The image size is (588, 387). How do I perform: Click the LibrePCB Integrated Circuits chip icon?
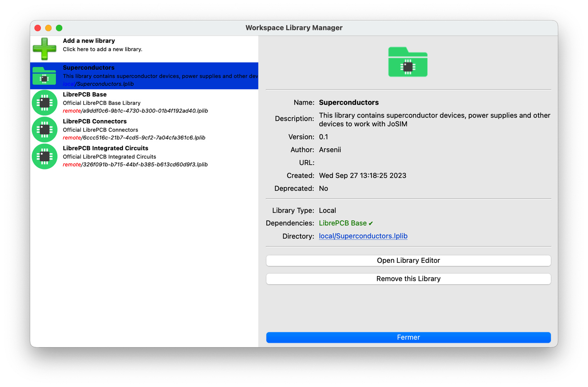coord(44,156)
